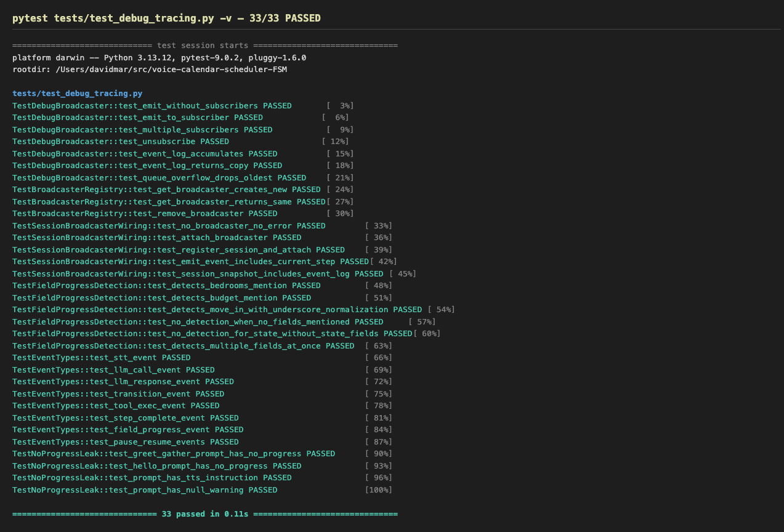This screenshot has width=784, height=532.
Task: Select test_stt_event PASSED row
Action: coord(202,358)
